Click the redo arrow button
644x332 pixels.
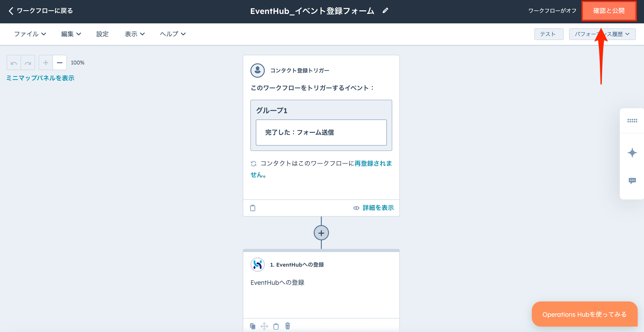pos(28,62)
